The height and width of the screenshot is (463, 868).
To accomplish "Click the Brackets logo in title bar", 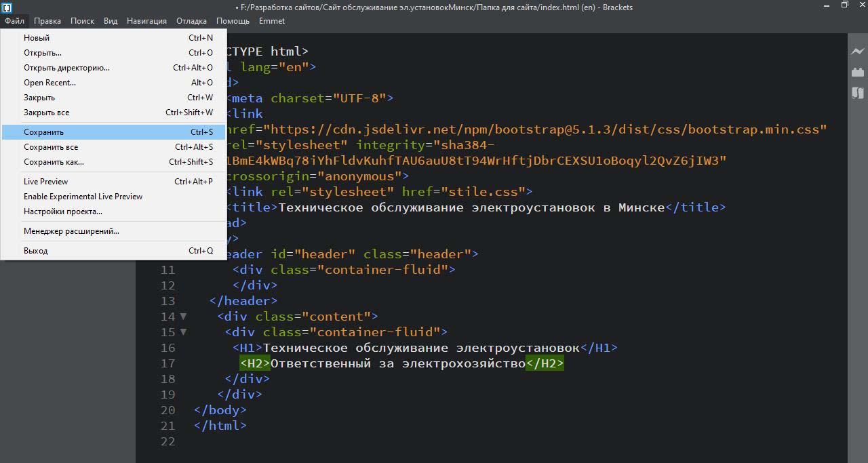I will point(7,7).
